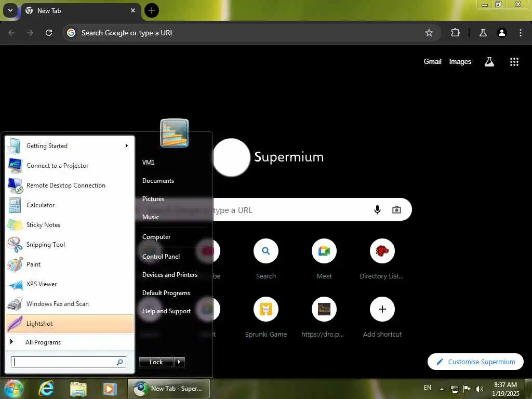Open Computer from Start menu

coord(156,237)
